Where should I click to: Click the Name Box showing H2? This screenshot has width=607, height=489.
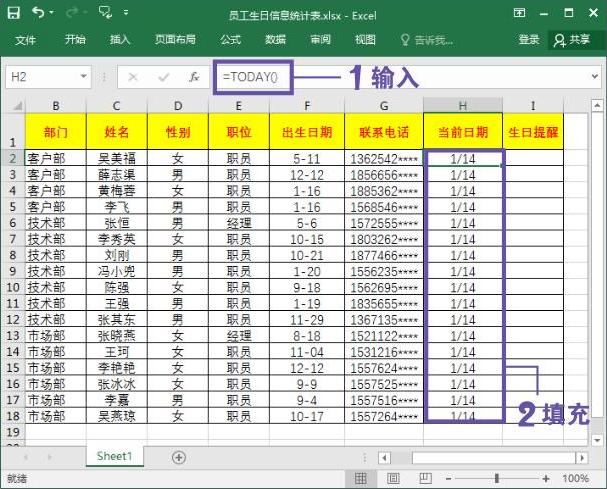pos(43,77)
